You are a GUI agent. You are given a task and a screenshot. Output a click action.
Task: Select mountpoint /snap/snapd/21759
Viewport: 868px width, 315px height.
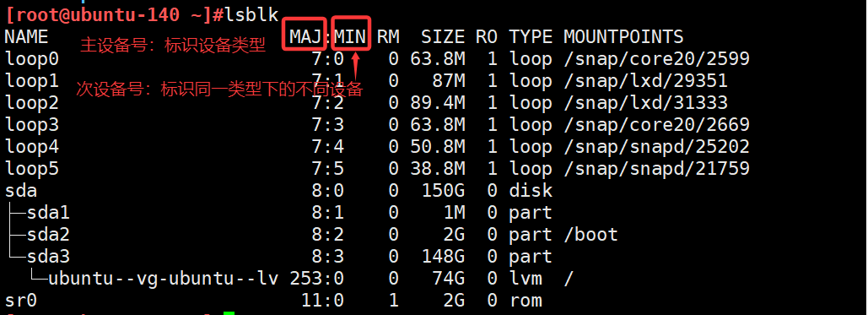pyautogui.click(x=656, y=168)
